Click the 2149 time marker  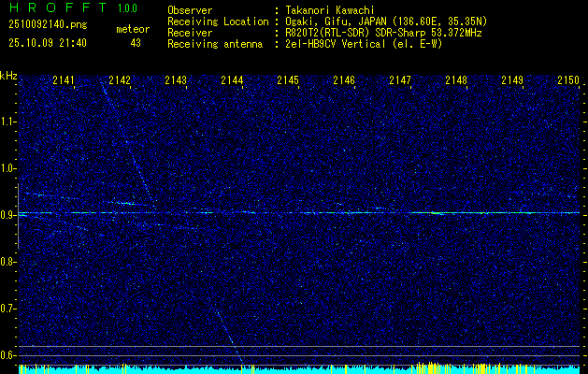point(512,79)
